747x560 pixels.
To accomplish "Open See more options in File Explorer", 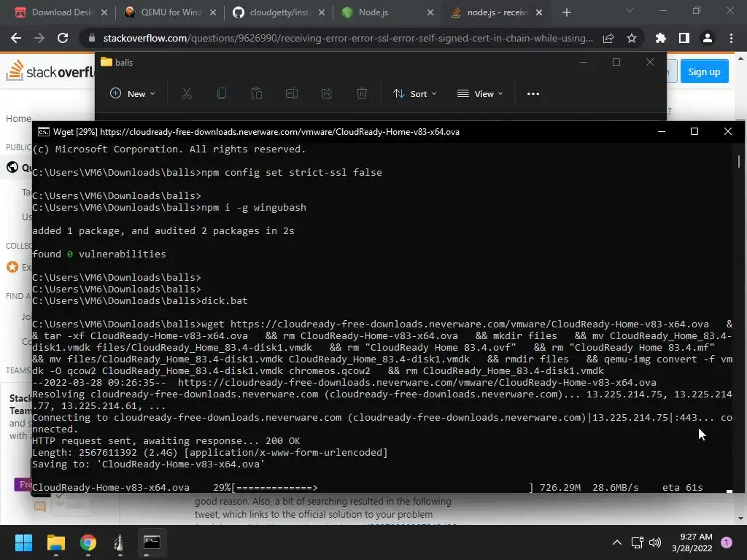I will (x=533, y=94).
